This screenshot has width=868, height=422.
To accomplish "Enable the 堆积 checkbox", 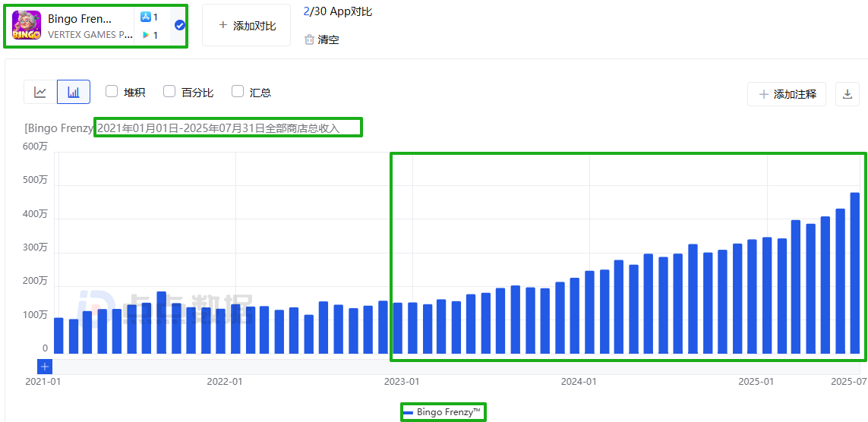I will [112, 92].
